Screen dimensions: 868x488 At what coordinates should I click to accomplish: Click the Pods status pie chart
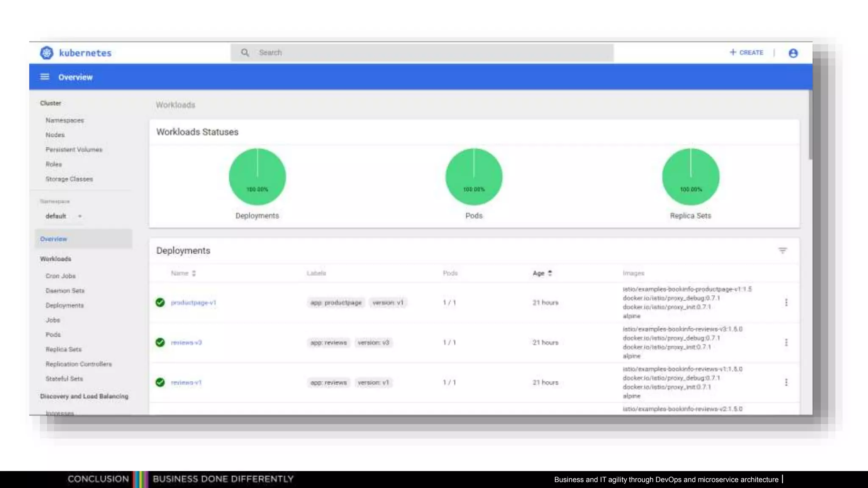coord(474,177)
